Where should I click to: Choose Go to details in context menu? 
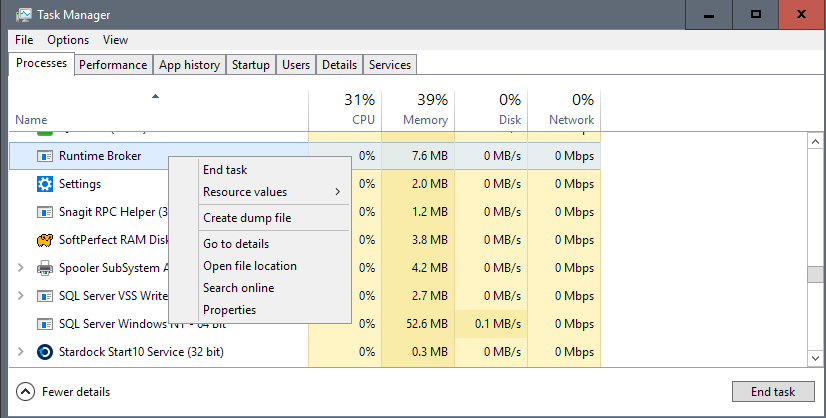click(274, 244)
